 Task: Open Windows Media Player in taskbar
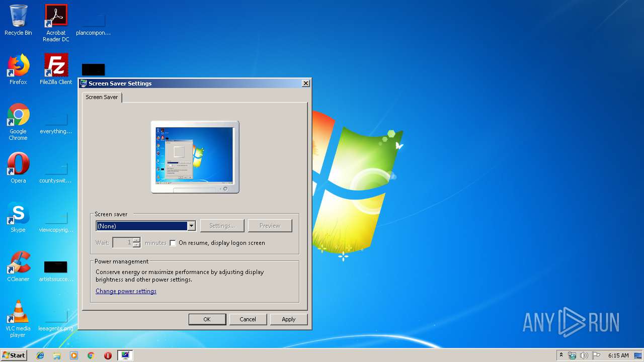(x=74, y=355)
